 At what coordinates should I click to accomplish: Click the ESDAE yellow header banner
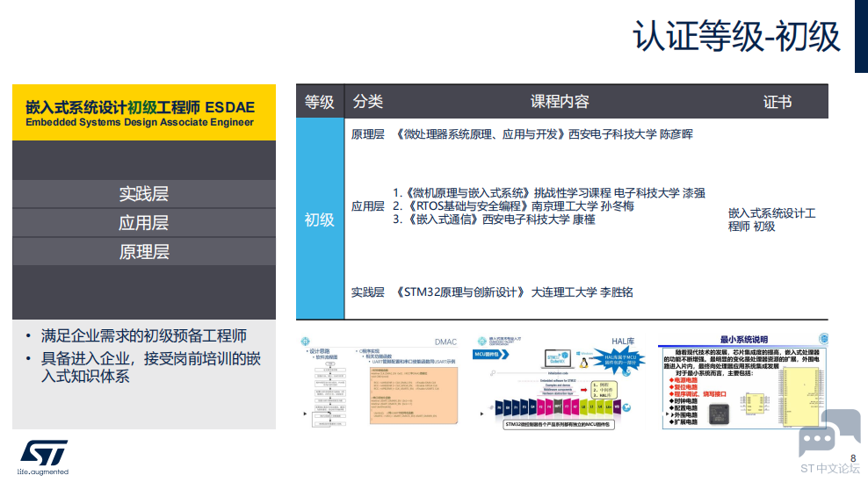click(144, 112)
